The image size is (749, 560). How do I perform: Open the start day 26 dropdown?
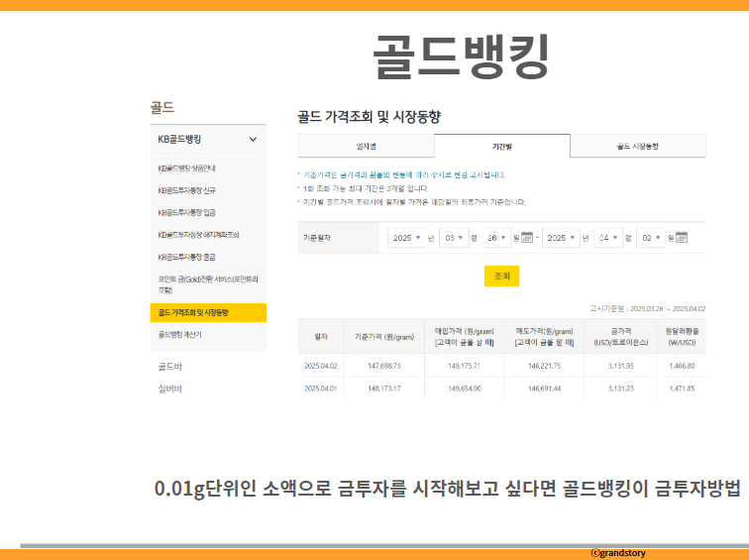(496, 238)
